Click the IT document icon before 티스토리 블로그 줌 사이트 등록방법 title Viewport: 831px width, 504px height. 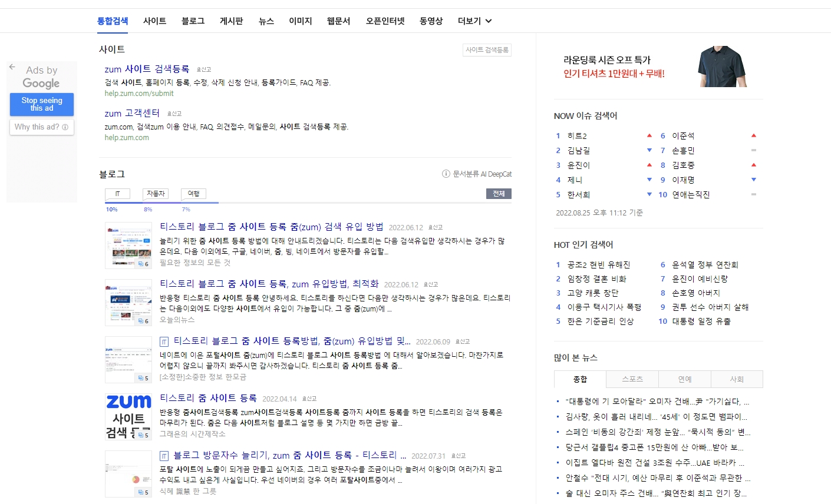164,341
